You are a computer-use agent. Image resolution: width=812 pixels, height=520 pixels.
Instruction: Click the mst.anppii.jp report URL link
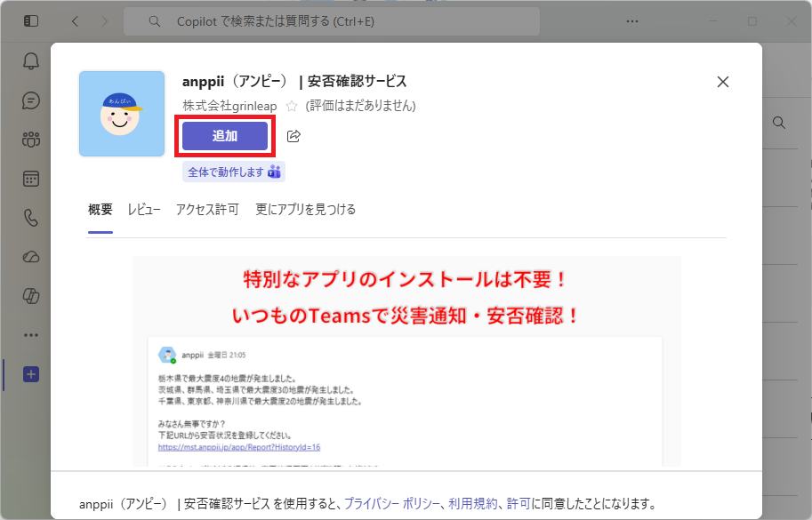[x=239, y=447]
